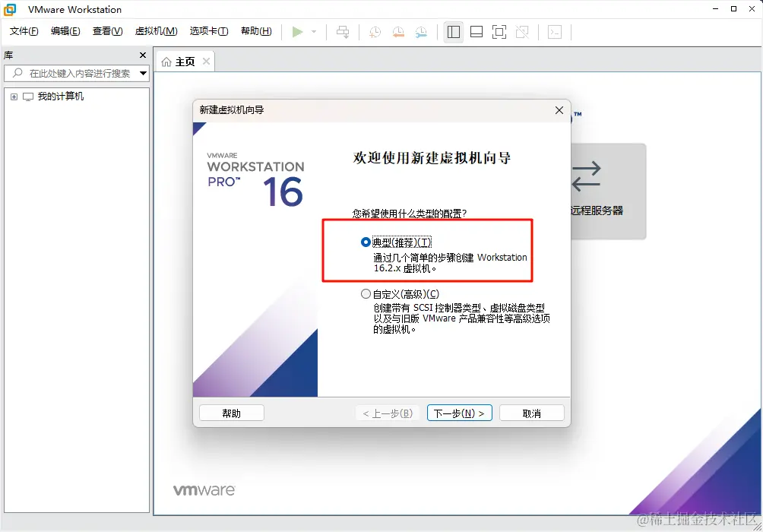Open the 编辑(E) menu
This screenshot has height=532, width=763.
(x=65, y=31)
